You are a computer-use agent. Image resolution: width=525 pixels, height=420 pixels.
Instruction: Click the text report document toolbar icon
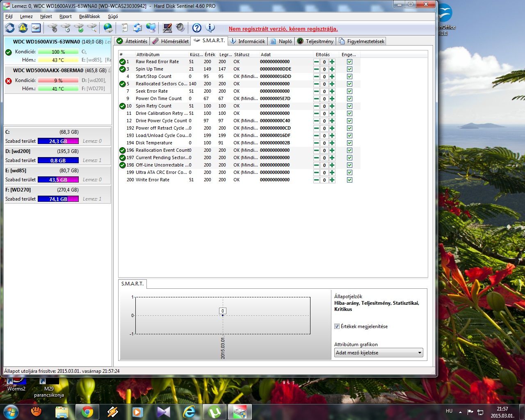pos(125,28)
